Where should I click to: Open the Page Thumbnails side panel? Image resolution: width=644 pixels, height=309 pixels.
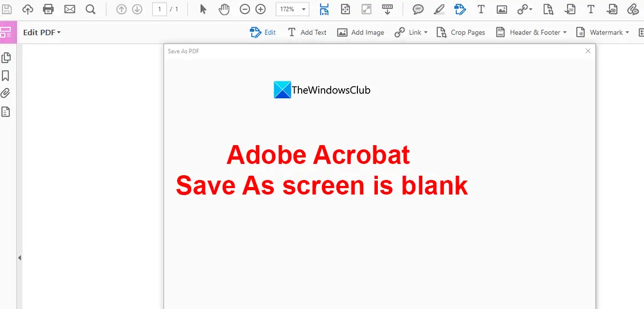6,58
